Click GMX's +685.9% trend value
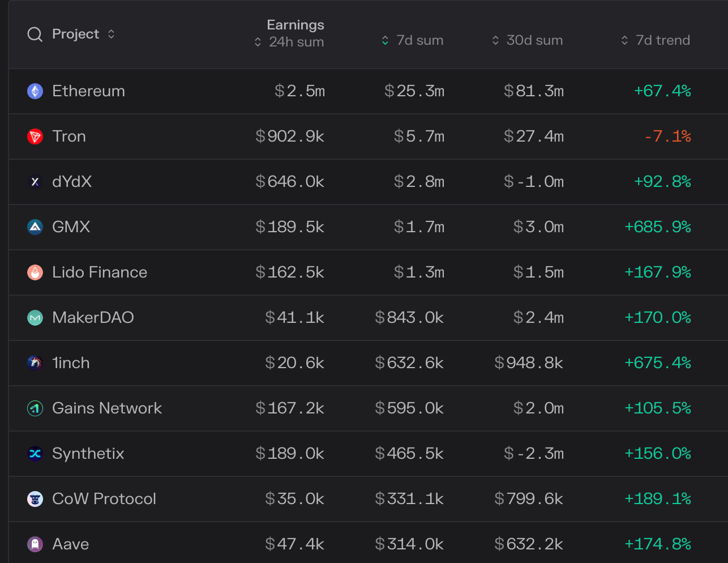This screenshot has height=563, width=728. coord(658,227)
